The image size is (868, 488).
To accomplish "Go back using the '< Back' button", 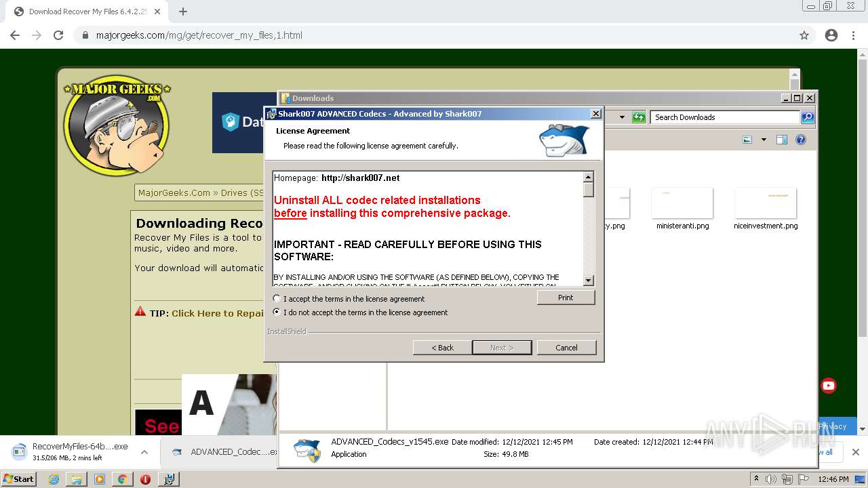I will [442, 348].
